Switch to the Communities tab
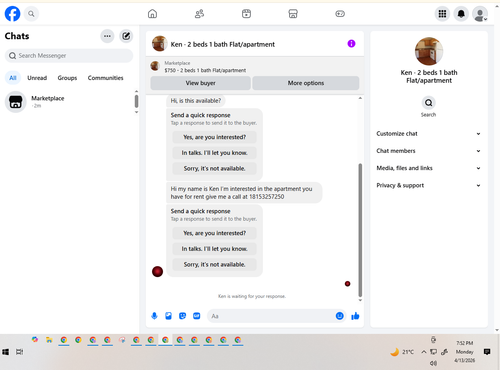The image size is (500, 370). point(105,78)
